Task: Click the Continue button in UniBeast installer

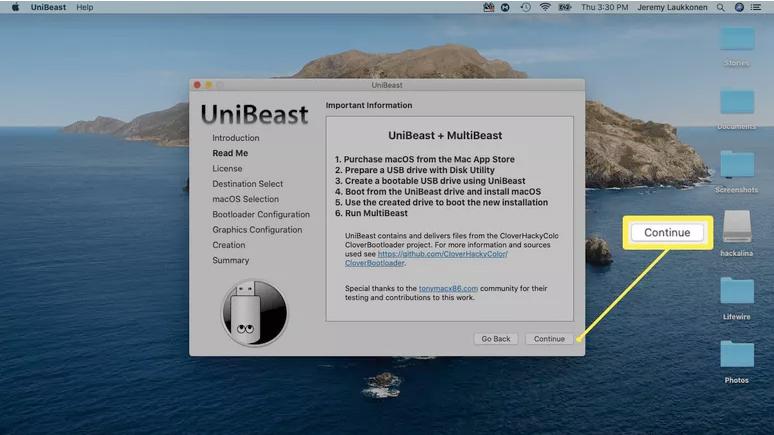Action: tap(549, 339)
